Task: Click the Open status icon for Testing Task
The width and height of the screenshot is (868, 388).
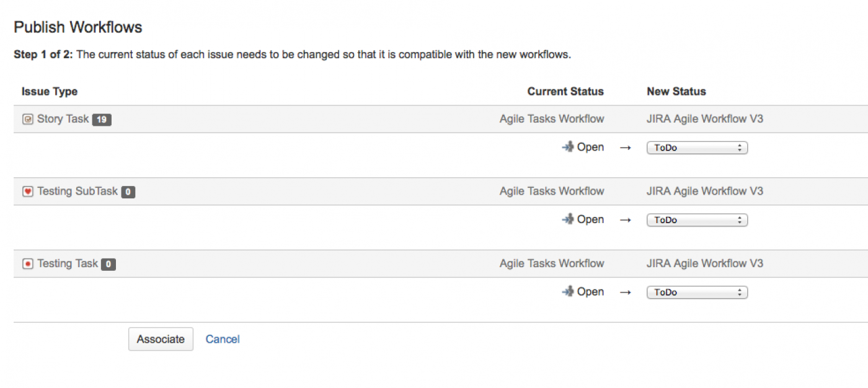Action: pyautogui.click(x=568, y=292)
